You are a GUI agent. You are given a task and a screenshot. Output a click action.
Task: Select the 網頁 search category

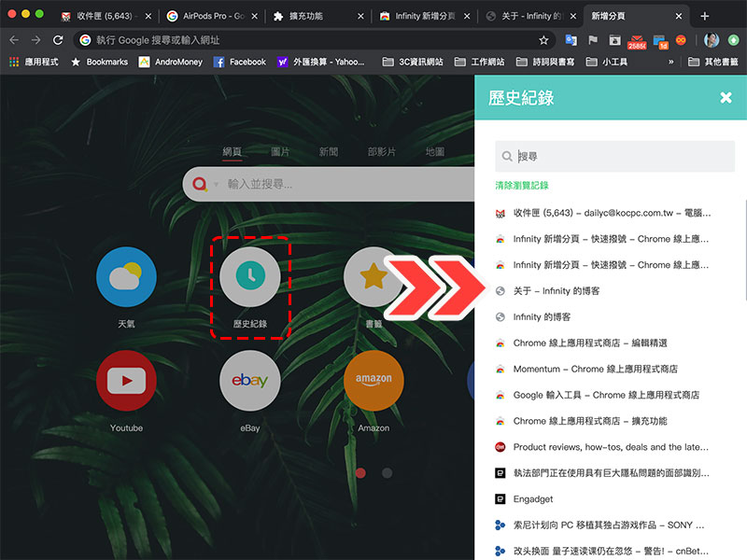click(x=232, y=152)
